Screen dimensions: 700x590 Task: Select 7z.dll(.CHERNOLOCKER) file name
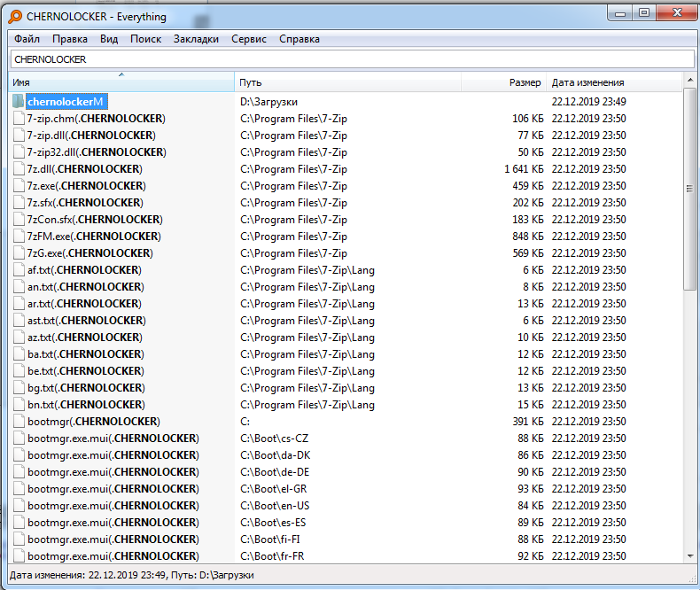84,169
